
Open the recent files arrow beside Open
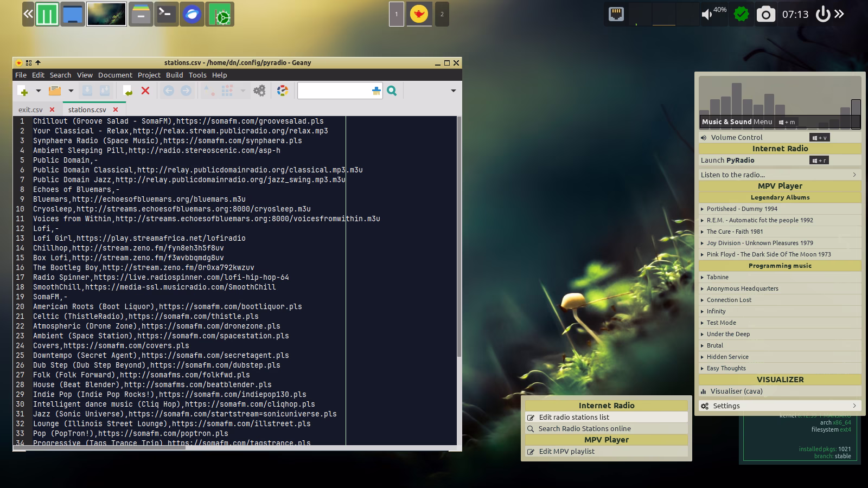[x=71, y=91]
